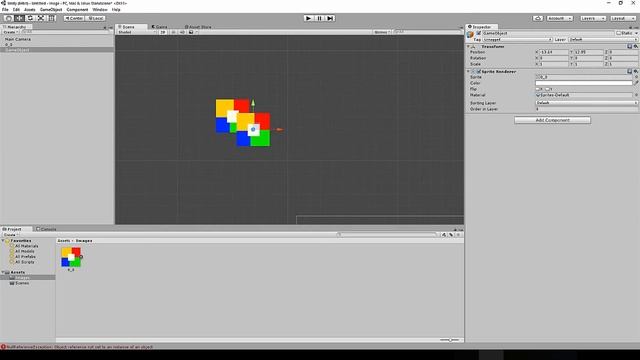Click the white Color swatch

pos(584,83)
